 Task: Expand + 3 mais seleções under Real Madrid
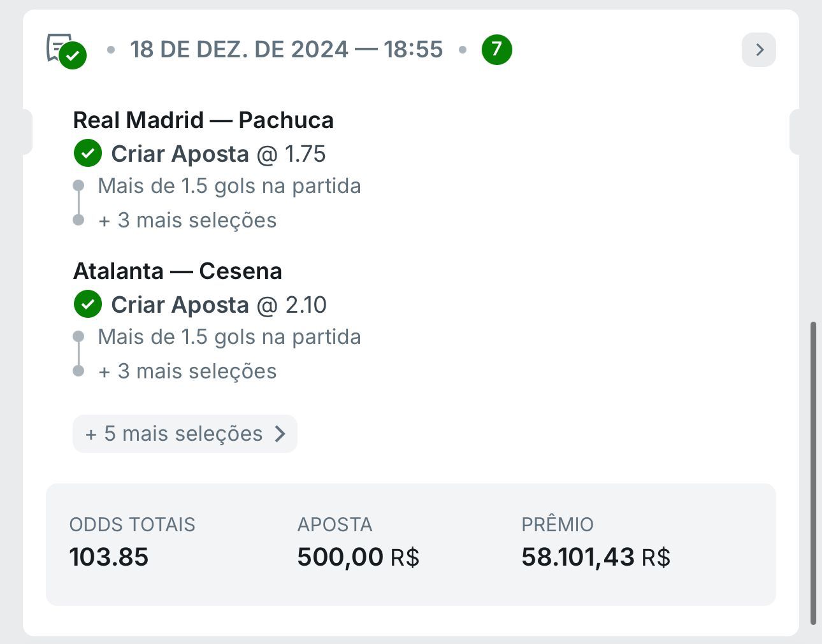187,220
